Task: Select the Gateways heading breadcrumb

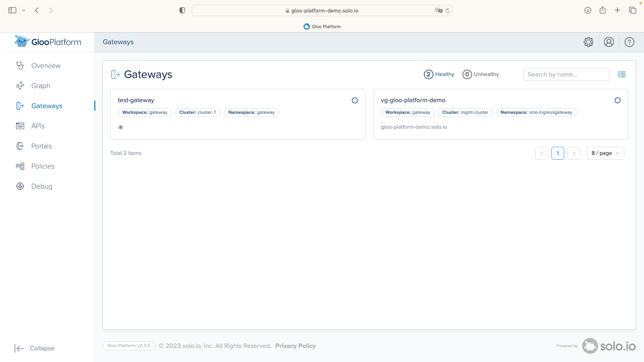Action: (x=118, y=42)
